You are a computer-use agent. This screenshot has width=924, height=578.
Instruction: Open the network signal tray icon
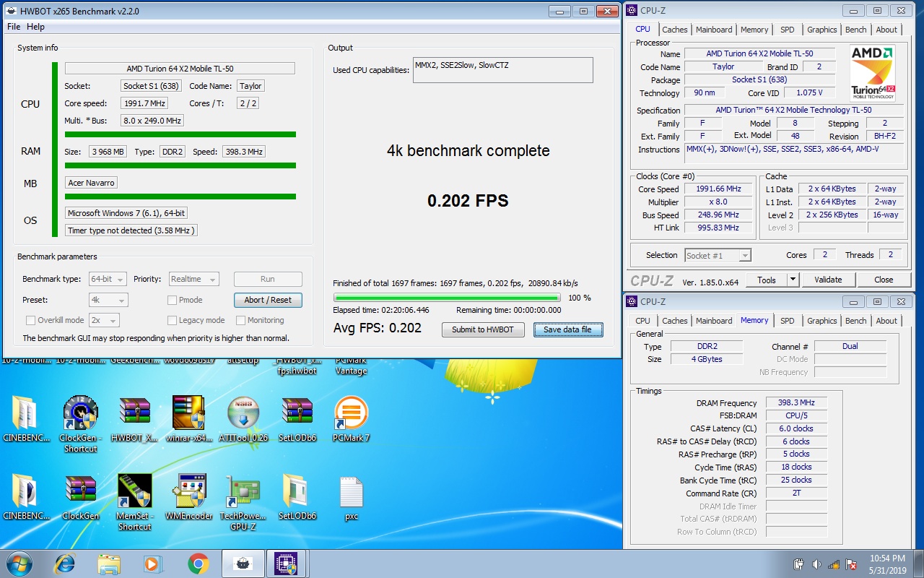pyautogui.click(x=834, y=564)
